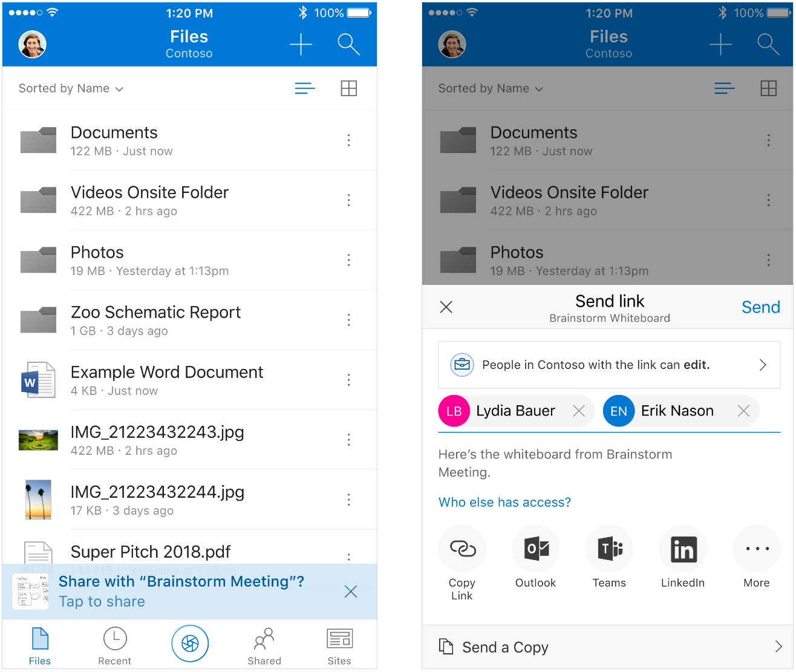The width and height of the screenshot is (796, 672).
Task: Open options menu for Photos folder
Action: [x=349, y=260]
